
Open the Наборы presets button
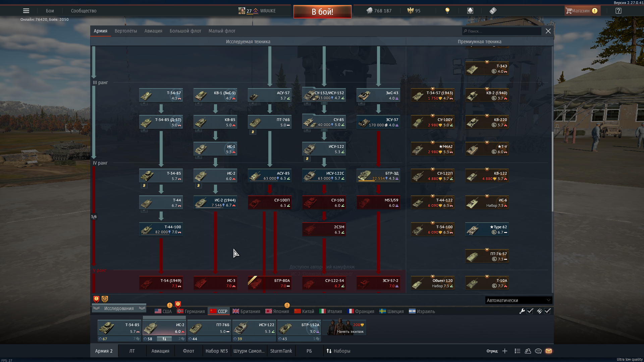(338, 351)
